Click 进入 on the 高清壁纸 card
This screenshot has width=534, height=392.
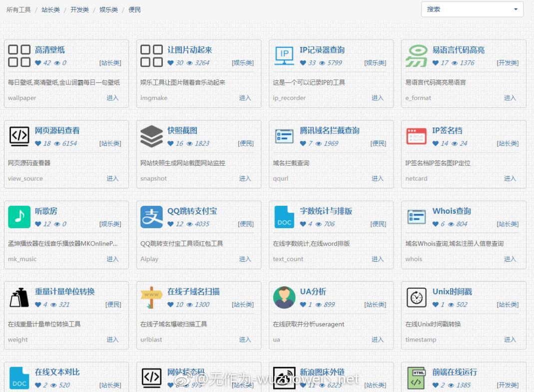112,98
